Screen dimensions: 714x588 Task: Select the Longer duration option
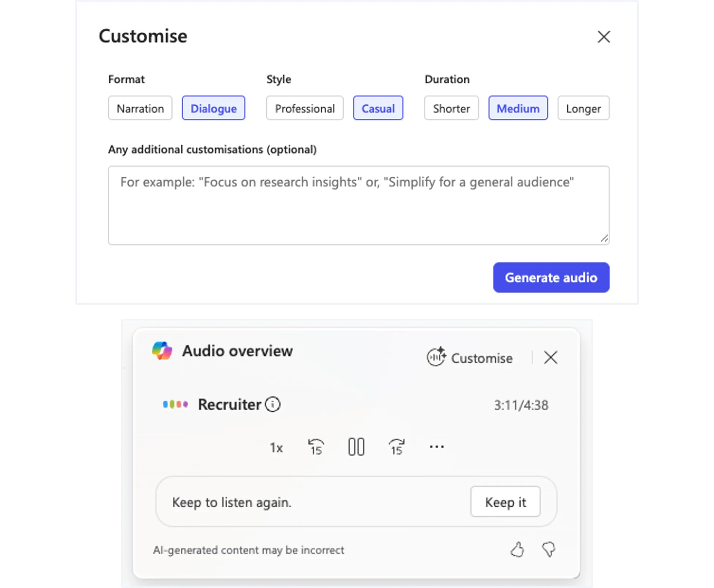coord(583,108)
